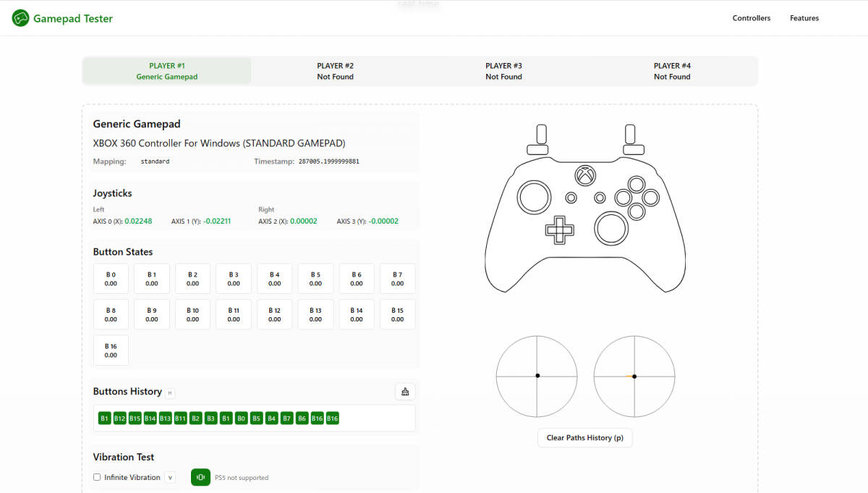Click the View button left of center on diagram
Viewport: 868px width, 493px height.
click(571, 197)
